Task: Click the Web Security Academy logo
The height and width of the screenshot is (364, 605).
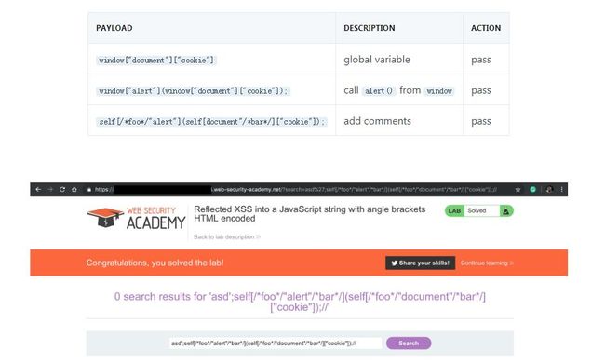Action: 136,218
